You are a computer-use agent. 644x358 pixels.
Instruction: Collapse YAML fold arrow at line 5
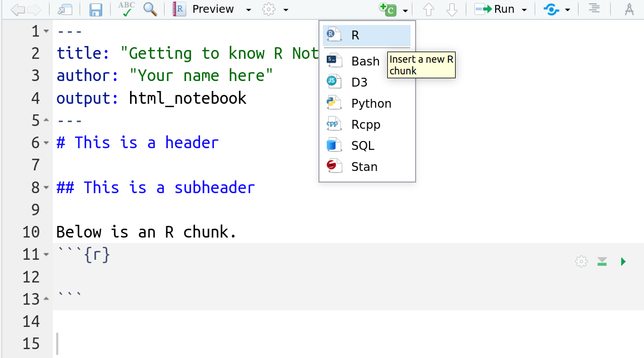[x=46, y=120]
